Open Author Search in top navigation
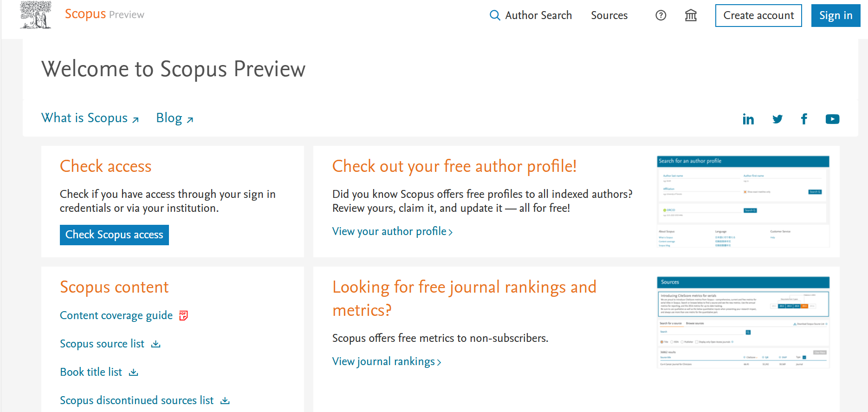Viewport: 868px width, 412px height. click(531, 15)
